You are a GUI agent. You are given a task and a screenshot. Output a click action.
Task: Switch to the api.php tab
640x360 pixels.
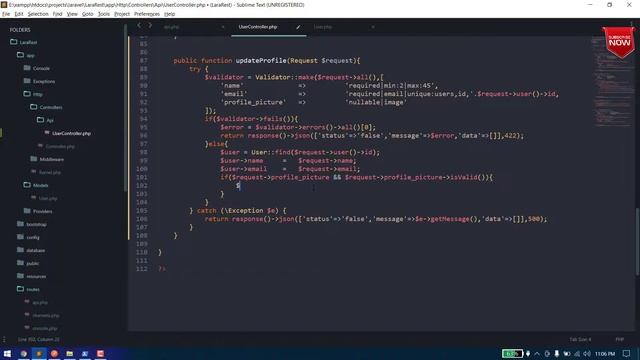tap(171, 27)
